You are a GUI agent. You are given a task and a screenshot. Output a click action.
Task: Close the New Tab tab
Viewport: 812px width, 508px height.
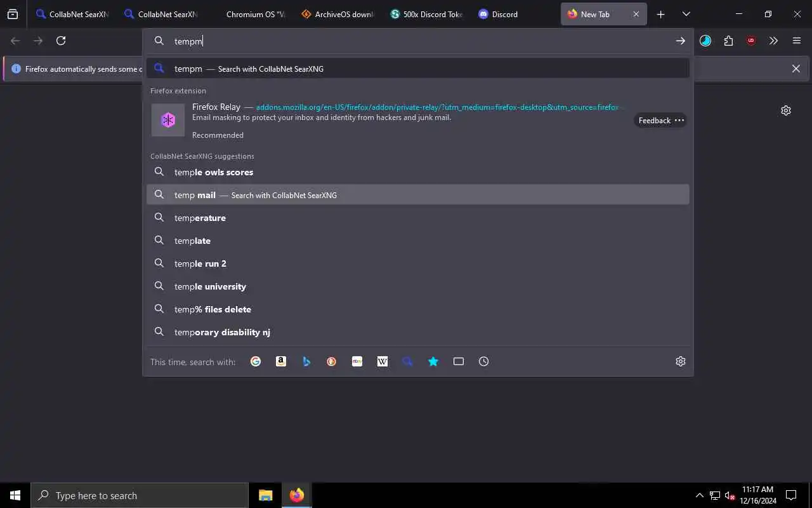click(x=636, y=14)
